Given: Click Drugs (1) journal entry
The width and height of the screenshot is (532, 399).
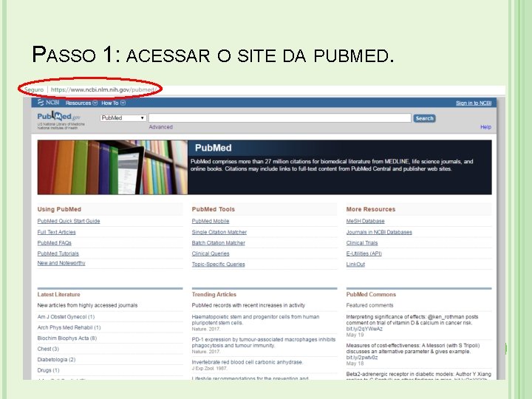Looking at the screenshot, I should [48, 370].
